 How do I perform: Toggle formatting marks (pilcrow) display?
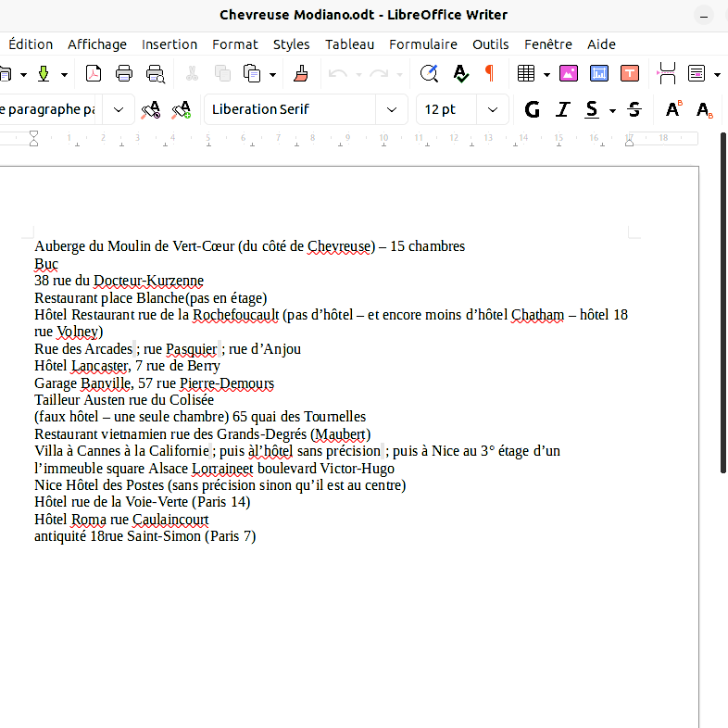(489, 74)
